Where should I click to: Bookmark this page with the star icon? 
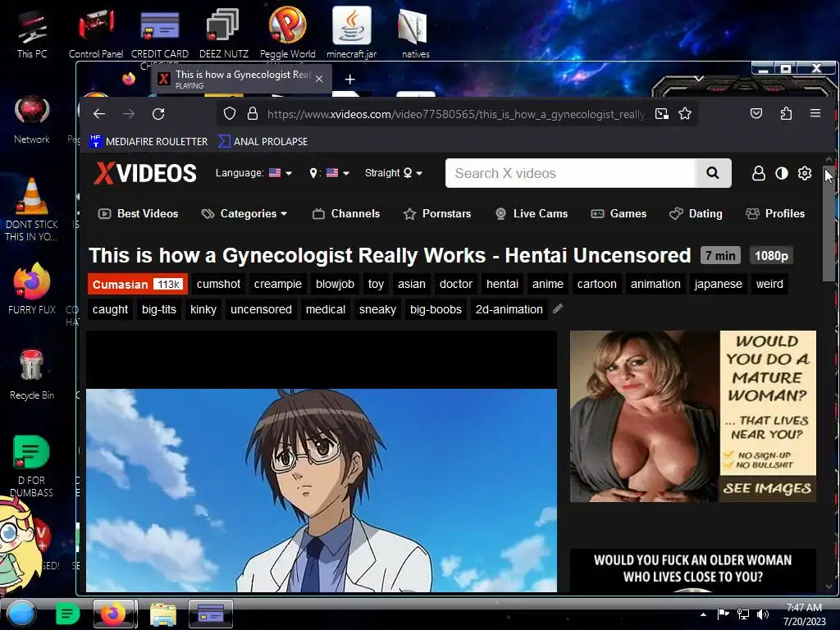click(x=685, y=113)
